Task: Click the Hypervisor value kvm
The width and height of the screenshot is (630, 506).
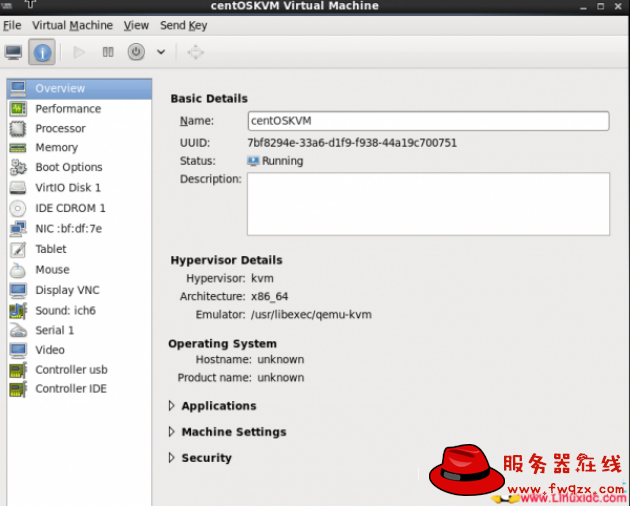Action: pyautogui.click(x=262, y=279)
